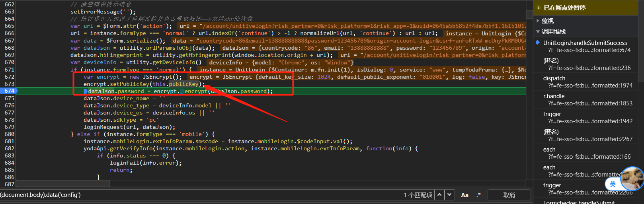The image size is (644, 204).
Task: Click the blue current-frame arrow icon
Action: [538, 43]
